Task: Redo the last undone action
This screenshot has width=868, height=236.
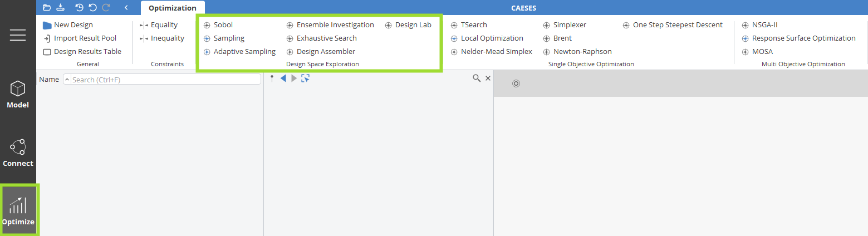Action: [x=106, y=8]
